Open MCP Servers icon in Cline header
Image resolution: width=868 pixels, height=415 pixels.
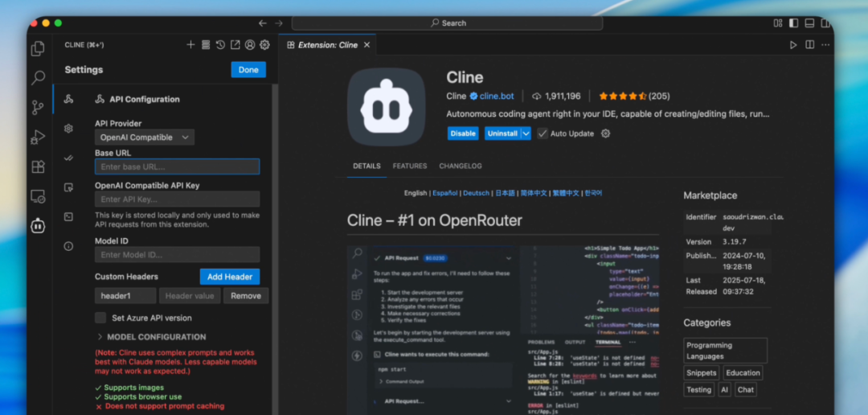click(x=206, y=45)
